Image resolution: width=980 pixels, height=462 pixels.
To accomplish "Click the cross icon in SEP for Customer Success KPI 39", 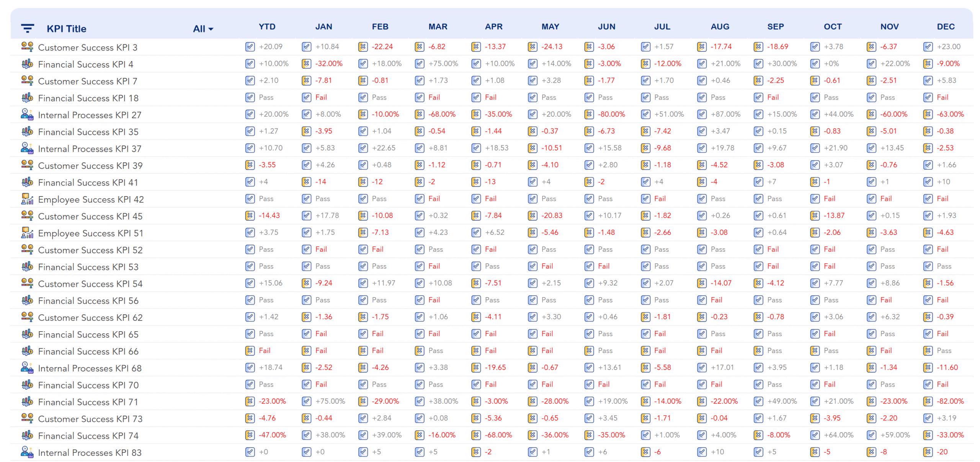I will pos(758,165).
